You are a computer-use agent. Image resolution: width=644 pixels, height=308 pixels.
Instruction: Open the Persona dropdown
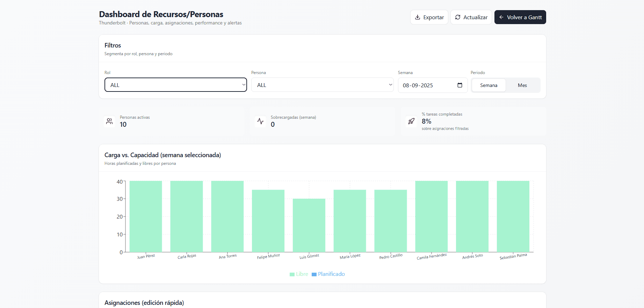[x=323, y=85]
